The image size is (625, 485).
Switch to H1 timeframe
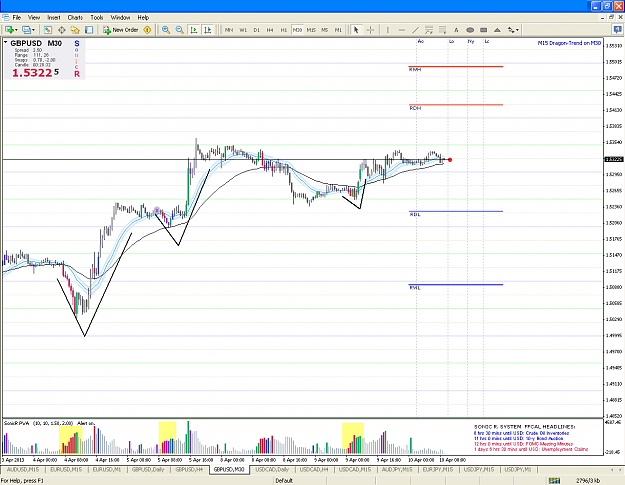[284, 30]
